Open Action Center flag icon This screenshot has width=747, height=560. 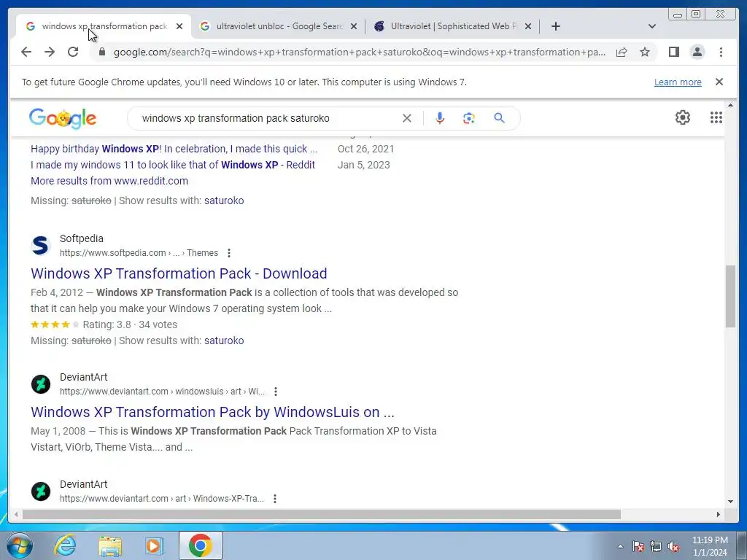coord(638,546)
